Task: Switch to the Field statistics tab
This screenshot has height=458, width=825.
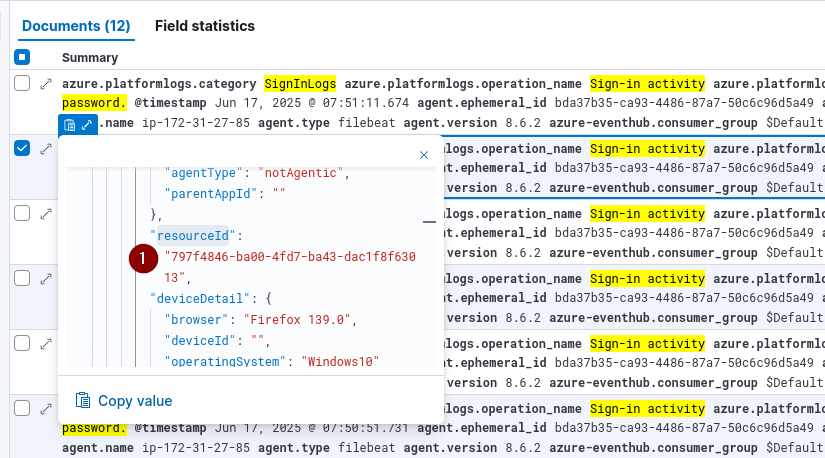Action: (x=204, y=26)
